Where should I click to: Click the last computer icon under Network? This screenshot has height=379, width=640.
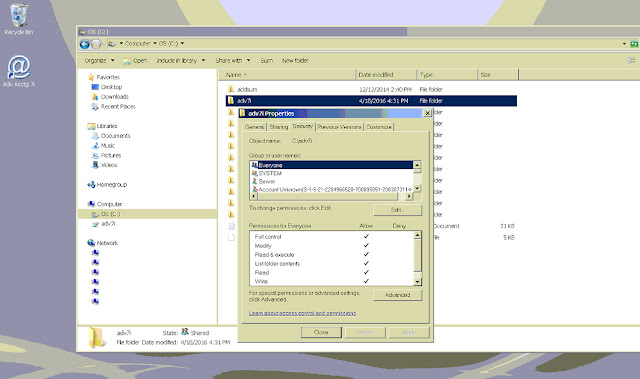tap(96, 302)
